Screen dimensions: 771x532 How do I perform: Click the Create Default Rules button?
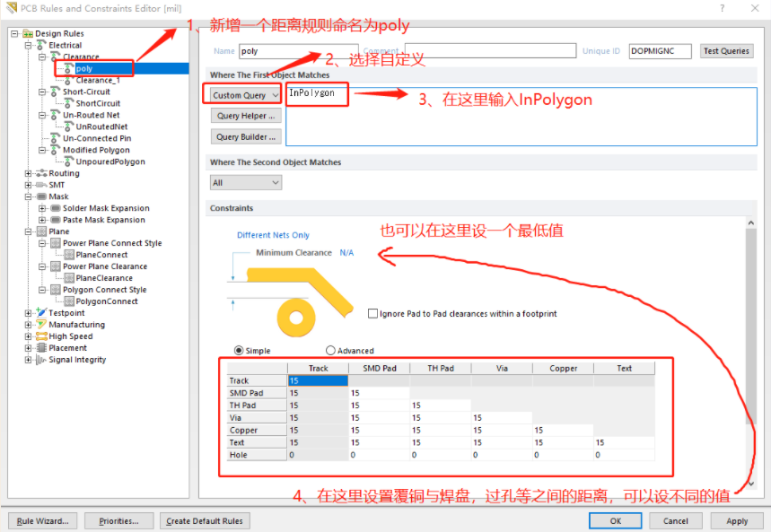[x=205, y=521]
